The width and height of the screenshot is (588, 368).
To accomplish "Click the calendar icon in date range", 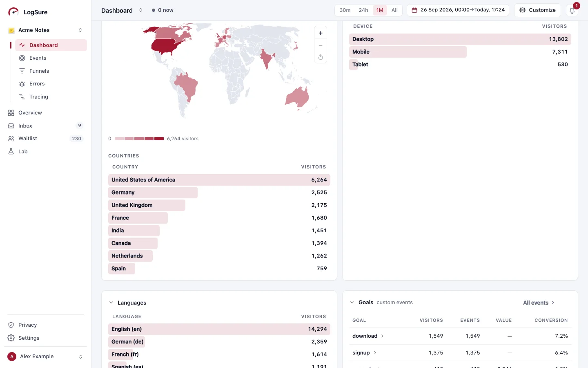I will (414, 10).
